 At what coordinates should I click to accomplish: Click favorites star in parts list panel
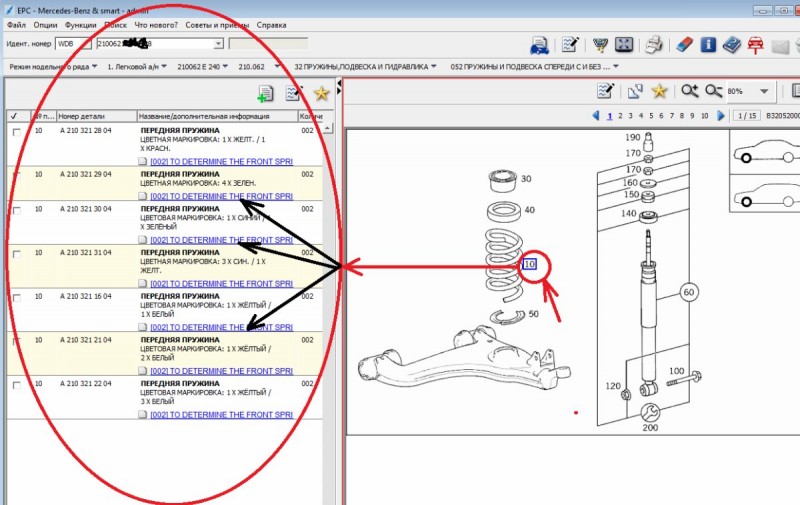(x=321, y=93)
